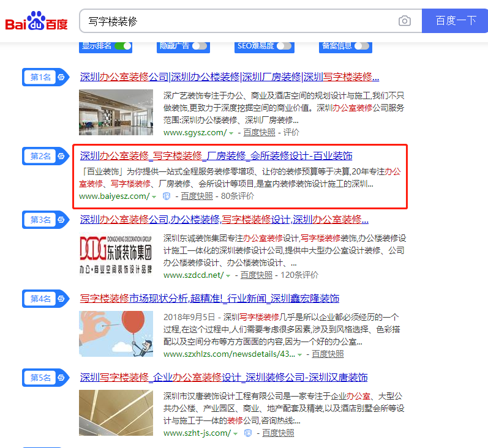Click URL www.szdcd.net/
The width and height of the screenshot is (488, 448).
pos(193,275)
